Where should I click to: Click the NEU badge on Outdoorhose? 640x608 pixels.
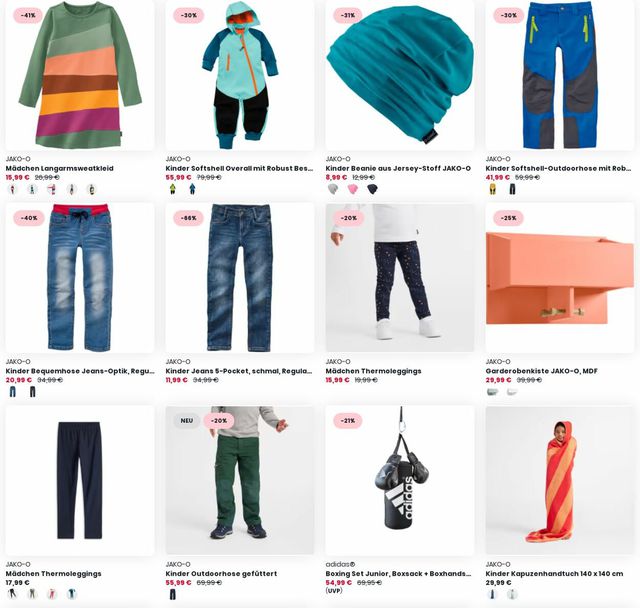(187, 420)
